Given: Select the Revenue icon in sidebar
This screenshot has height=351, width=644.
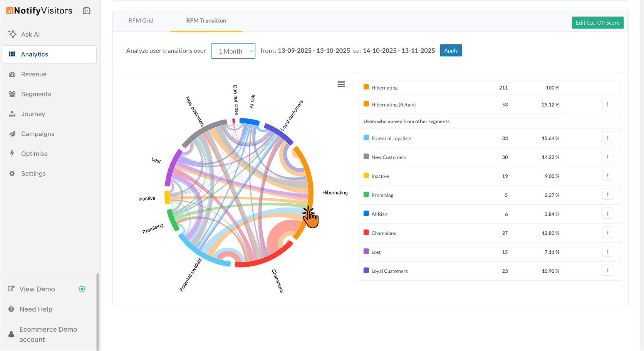Looking at the screenshot, I should pyautogui.click(x=12, y=74).
